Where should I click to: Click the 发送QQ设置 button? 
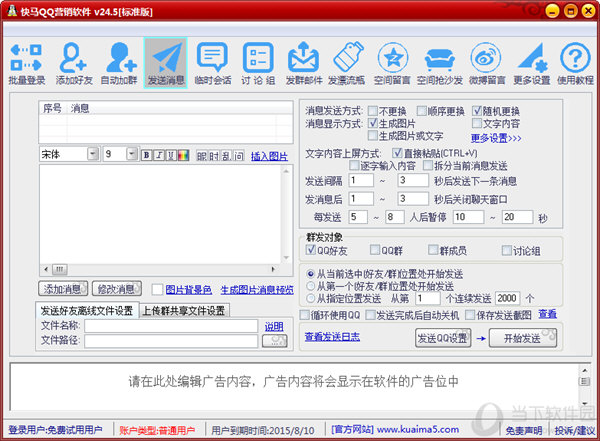tap(443, 338)
